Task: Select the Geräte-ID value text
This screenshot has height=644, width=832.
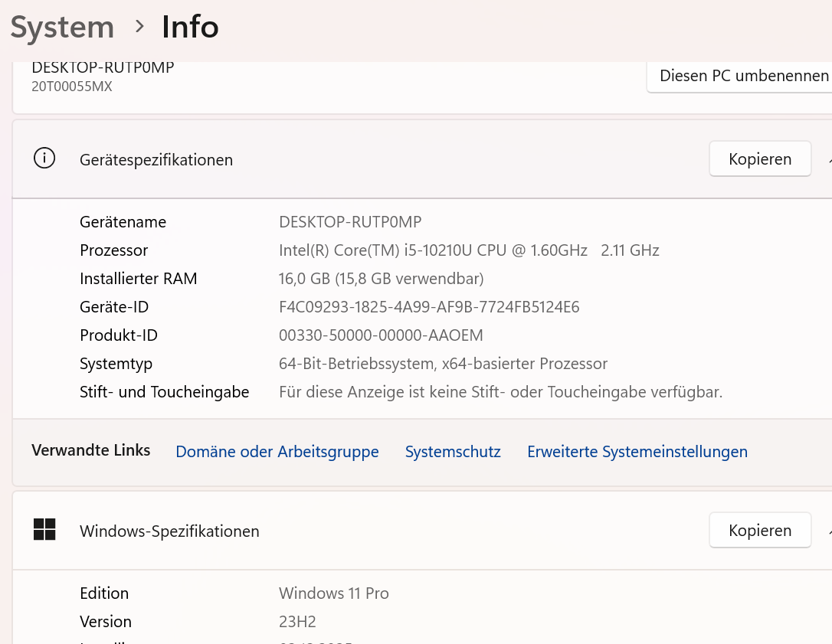Action: (429, 307)
